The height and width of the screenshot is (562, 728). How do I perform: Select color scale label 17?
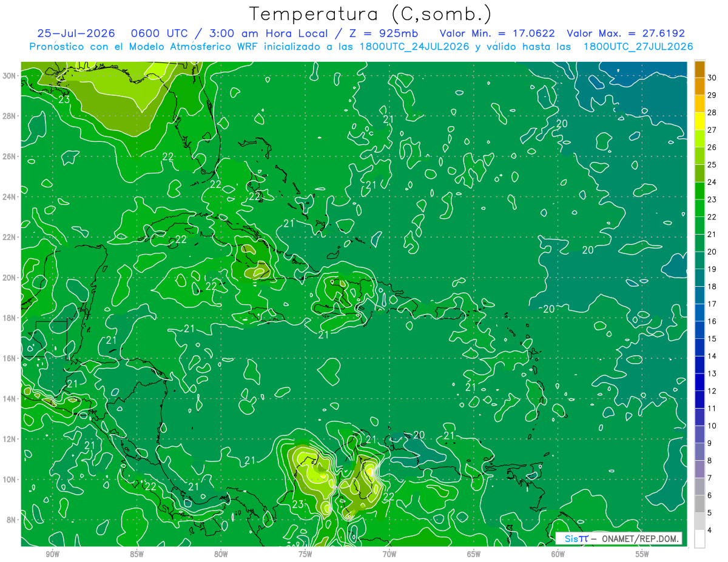coord(712,304)
